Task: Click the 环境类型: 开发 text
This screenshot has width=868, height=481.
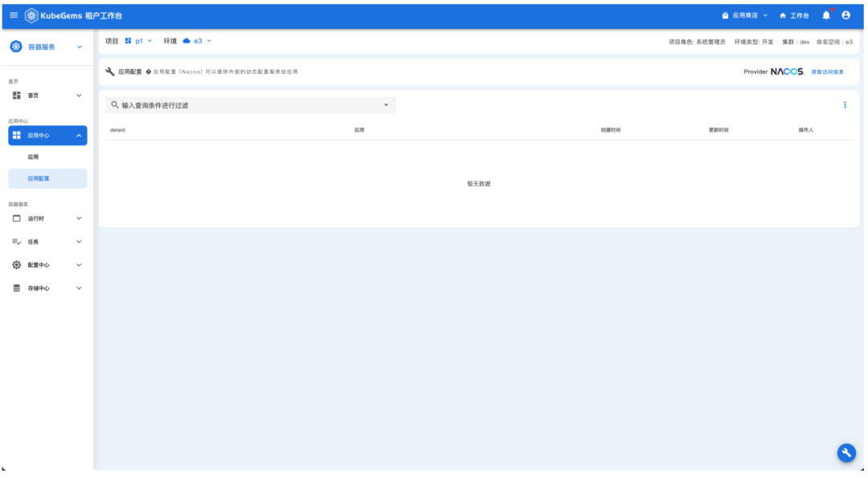Action: [753, 42]
